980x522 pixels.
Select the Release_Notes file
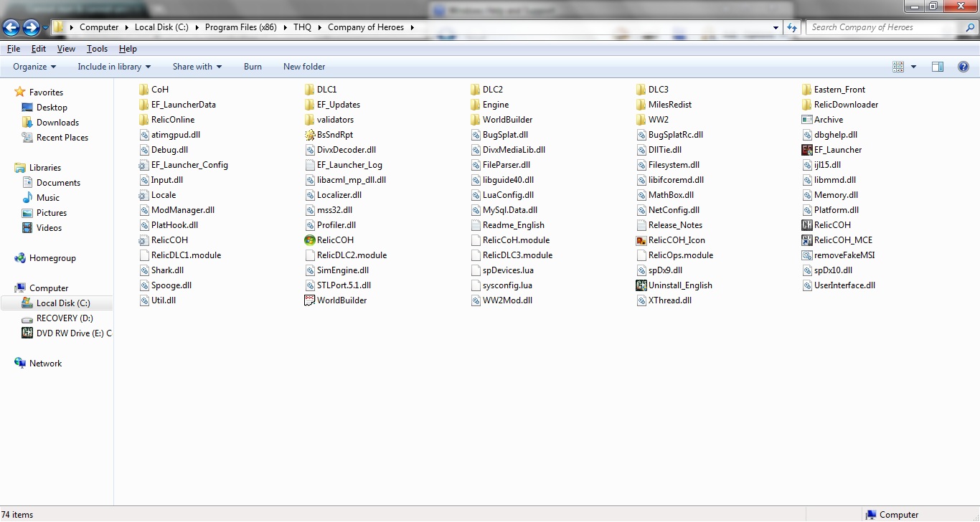[669, 225]
